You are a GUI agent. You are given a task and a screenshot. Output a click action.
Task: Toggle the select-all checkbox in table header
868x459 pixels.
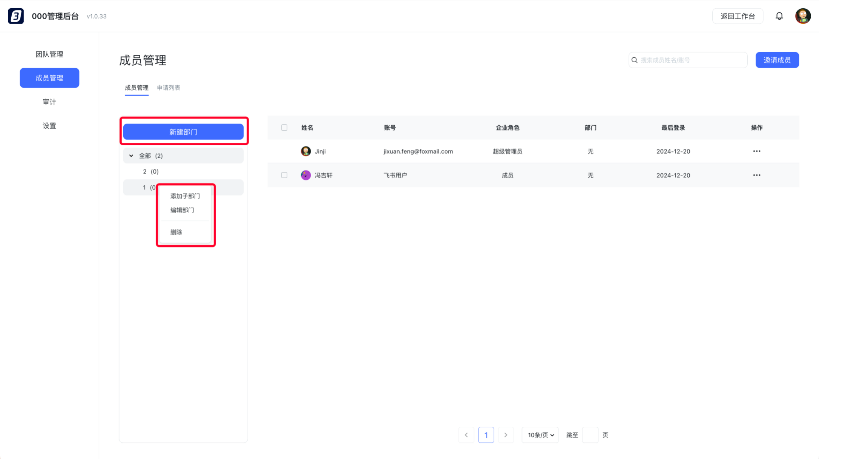(x=284, y=128)
